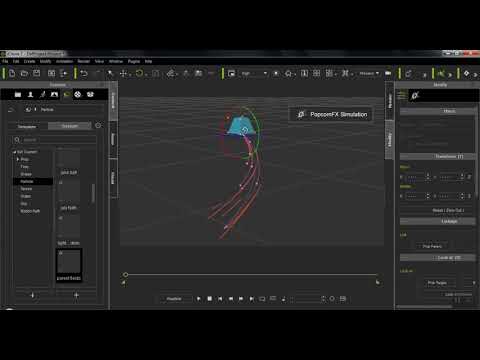
Task: Click the Pick Parent button
Action: coord(432,246)
